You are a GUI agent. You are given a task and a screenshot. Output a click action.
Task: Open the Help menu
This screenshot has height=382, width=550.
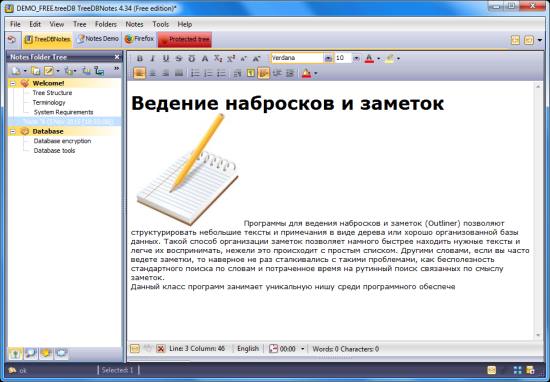185,24
